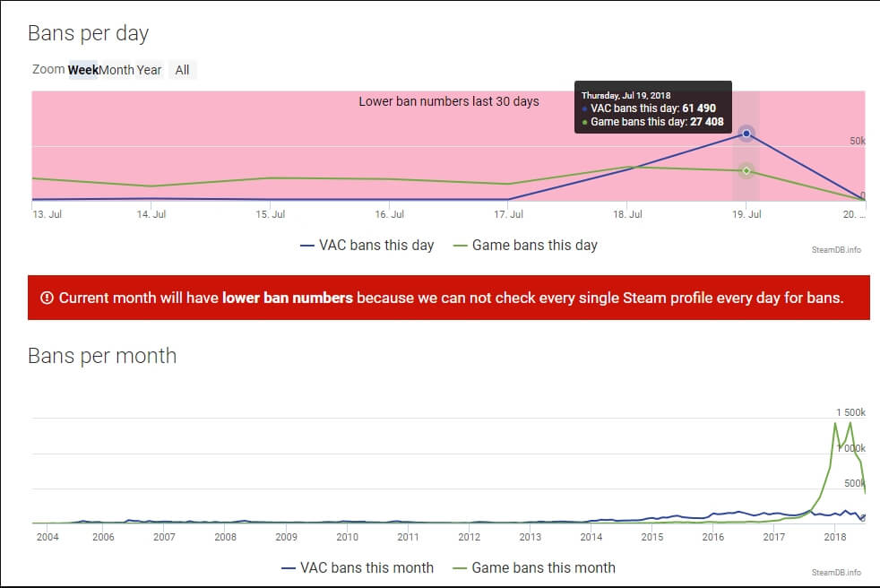Set zoom range to Year

tap(149, 70)
